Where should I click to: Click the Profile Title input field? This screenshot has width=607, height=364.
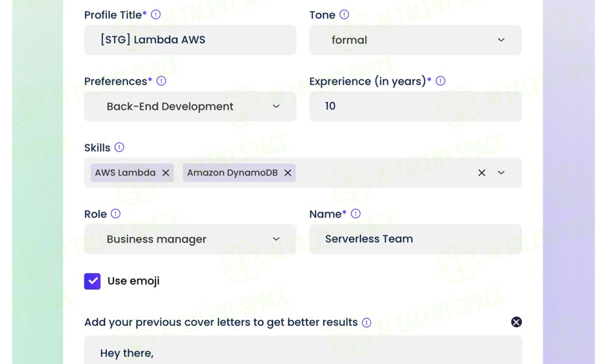pos(190,40)
